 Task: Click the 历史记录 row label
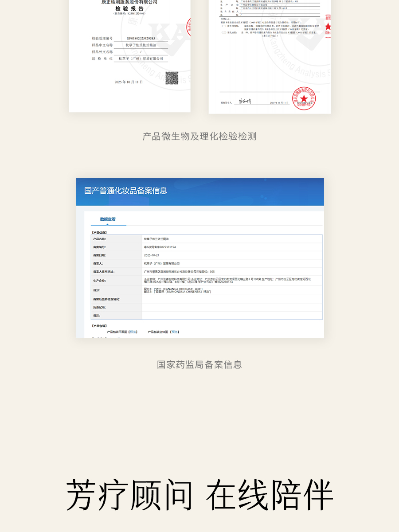[99, 307]
